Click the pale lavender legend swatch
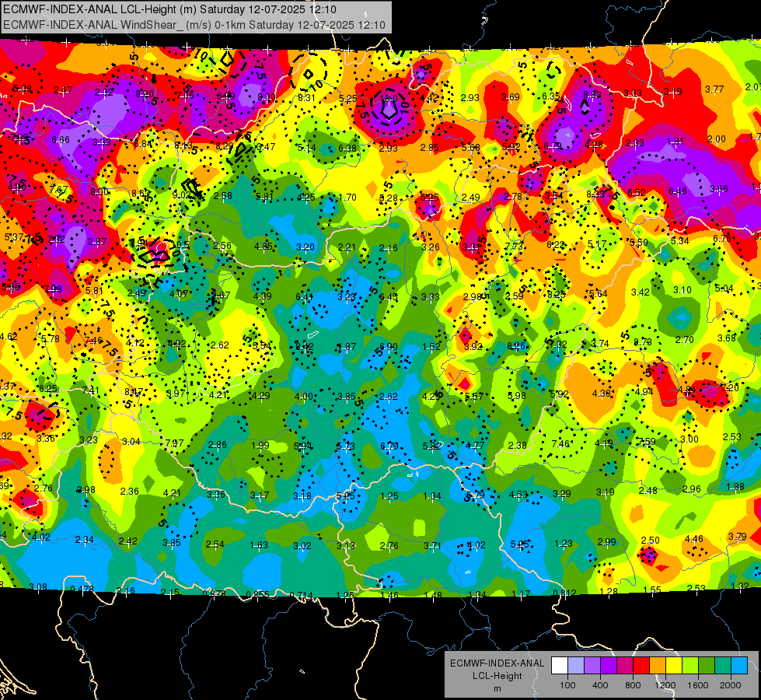Viewport: 761px width, 700px height. [576, 666]
